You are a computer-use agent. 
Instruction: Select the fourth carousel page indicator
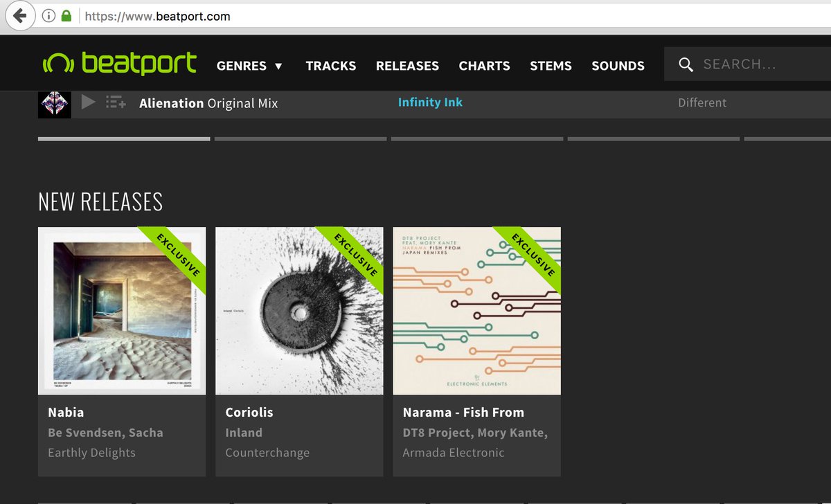click(x=654, y=139)
